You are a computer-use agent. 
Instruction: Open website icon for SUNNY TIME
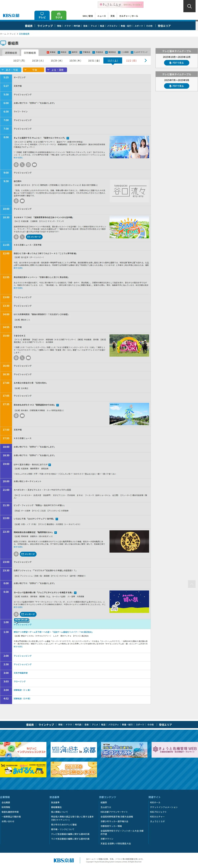(x=16, y=237)
